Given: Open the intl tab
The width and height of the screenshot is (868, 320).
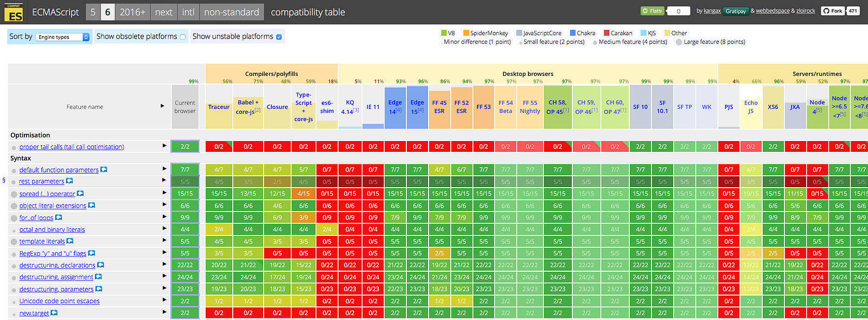Looking at the screenshot, I should coord(188,12).
